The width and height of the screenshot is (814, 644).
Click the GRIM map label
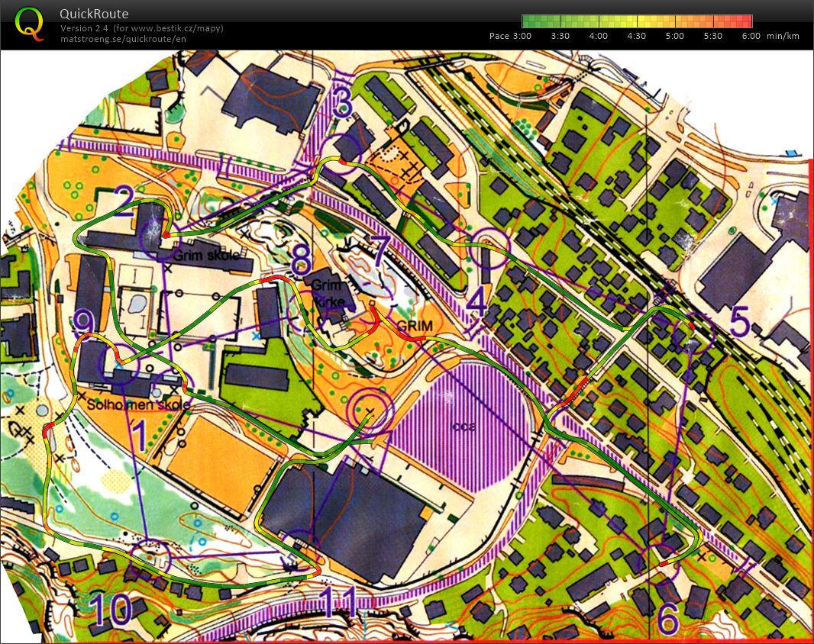415,326
